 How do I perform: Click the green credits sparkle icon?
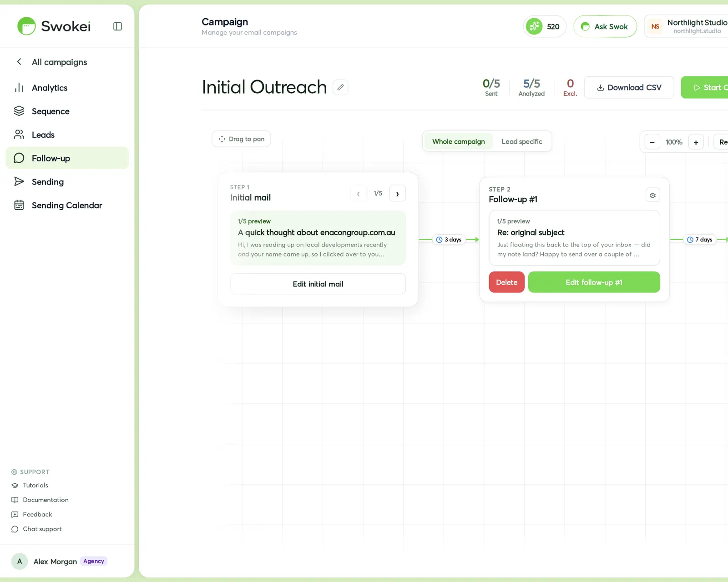(x=534, y=26)
